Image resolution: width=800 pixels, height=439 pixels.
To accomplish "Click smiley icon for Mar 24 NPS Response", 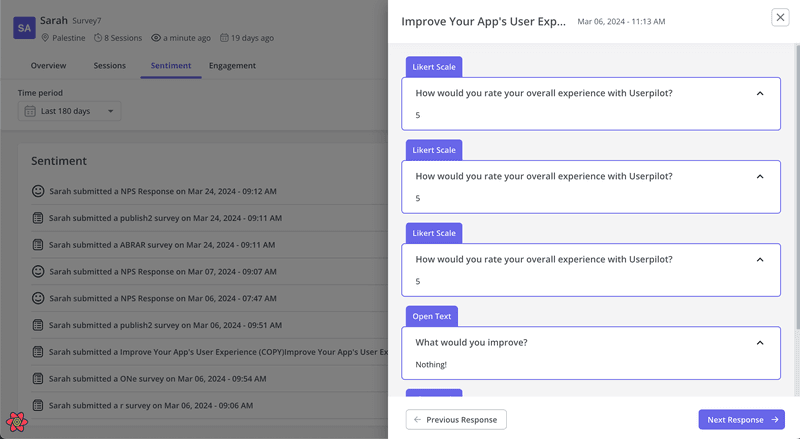I will pyautogui.click(x=38, y=191).
